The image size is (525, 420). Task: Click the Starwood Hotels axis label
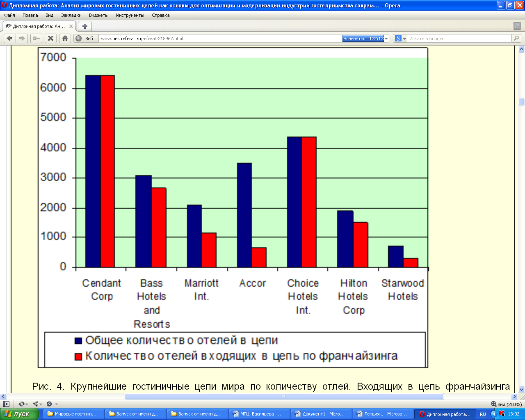[x=403, y=290]
